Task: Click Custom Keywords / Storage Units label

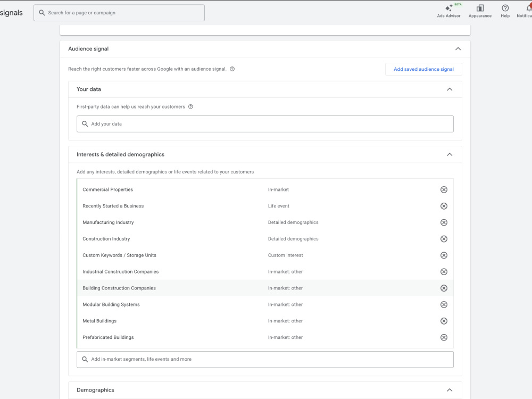Action: (119, 255)
